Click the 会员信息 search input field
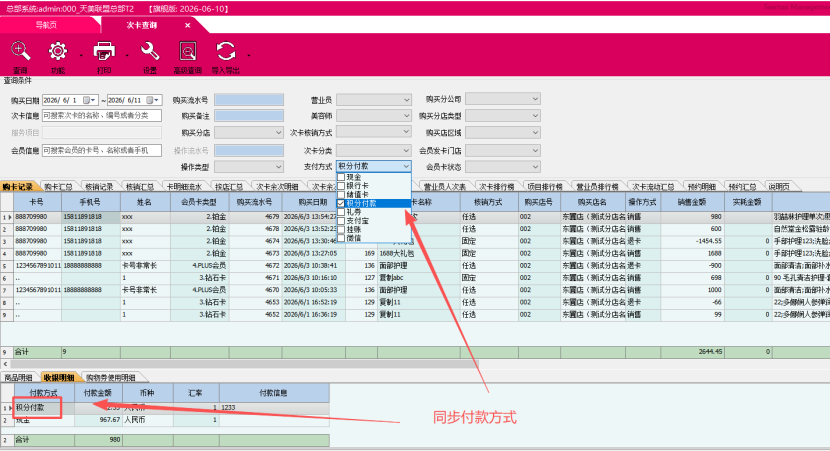The width and height of the screenshot is (830, 451). point(102,150)
